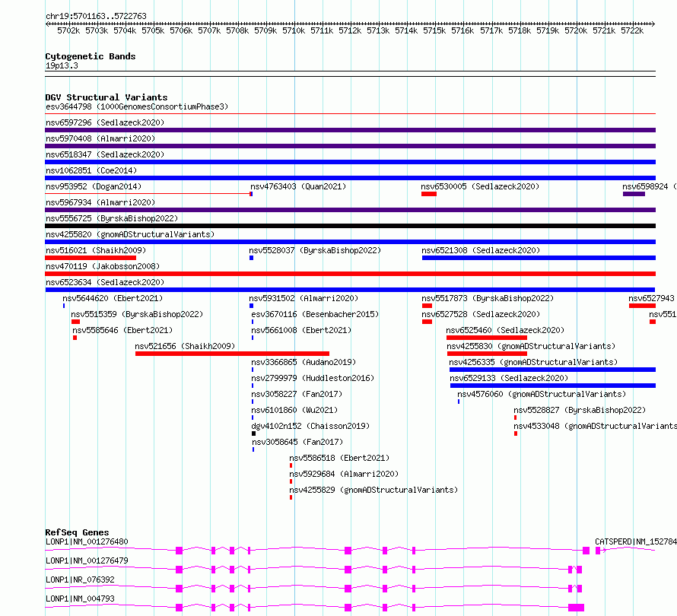Select the 19p13.3 band label

[62, 65]
